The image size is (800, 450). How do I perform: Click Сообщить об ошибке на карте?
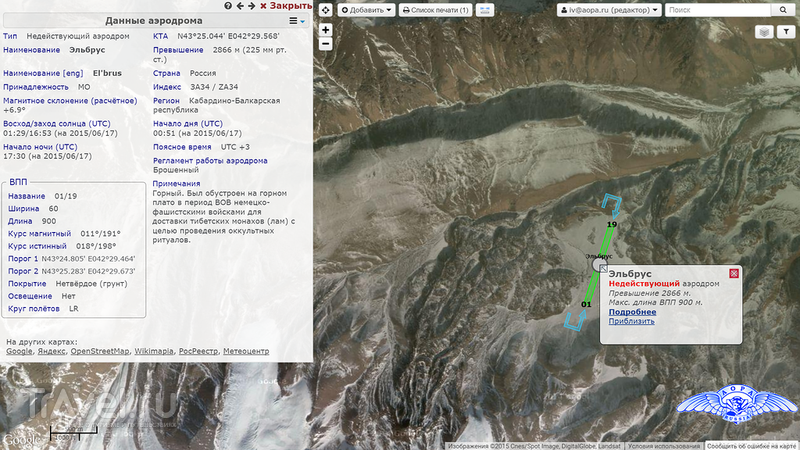(x=752, y=446)
